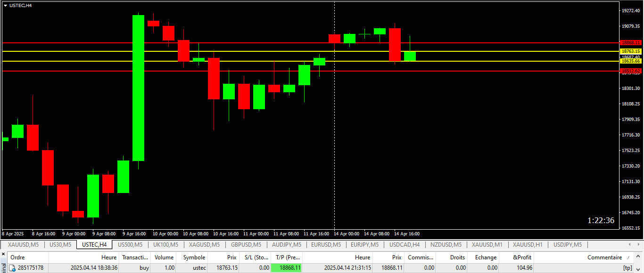Select the yellow 18763.15 price label
This screenshot has height=273, width=644.
(631, 51)
